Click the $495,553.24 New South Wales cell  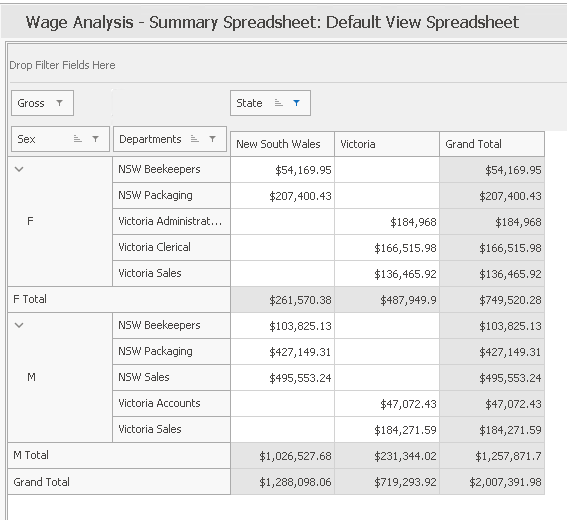point(282,378)
